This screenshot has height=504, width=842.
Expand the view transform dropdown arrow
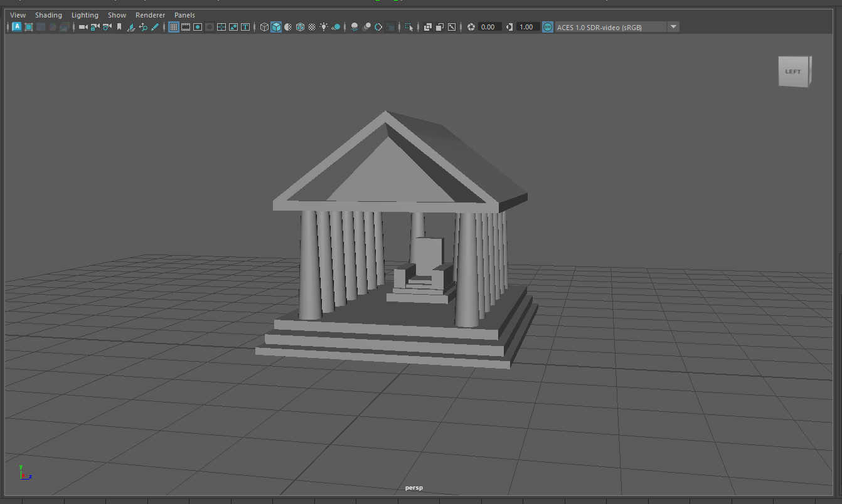(x=673, y=27)
